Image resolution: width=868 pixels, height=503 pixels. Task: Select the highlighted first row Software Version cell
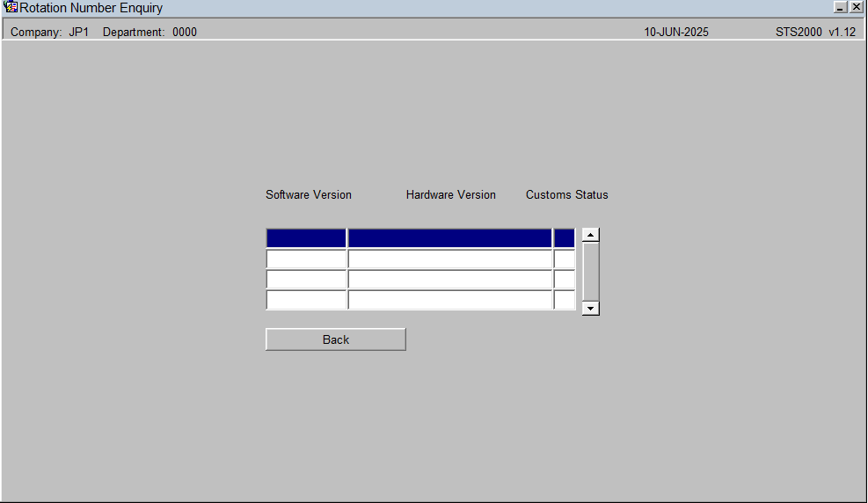[306, 238]
